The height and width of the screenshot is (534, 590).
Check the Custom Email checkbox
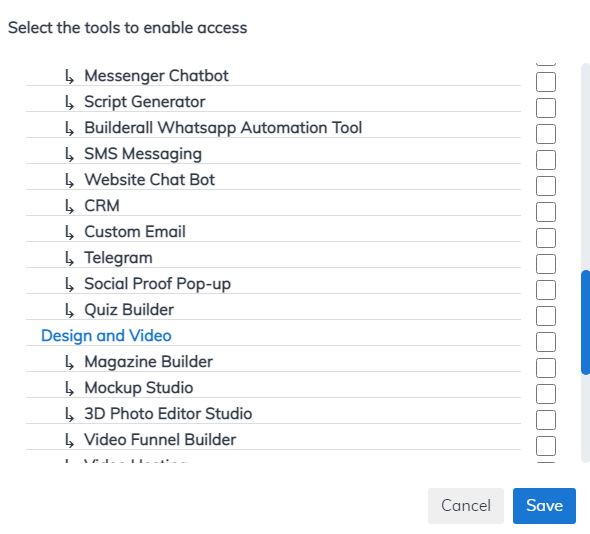tap(546, 237)
